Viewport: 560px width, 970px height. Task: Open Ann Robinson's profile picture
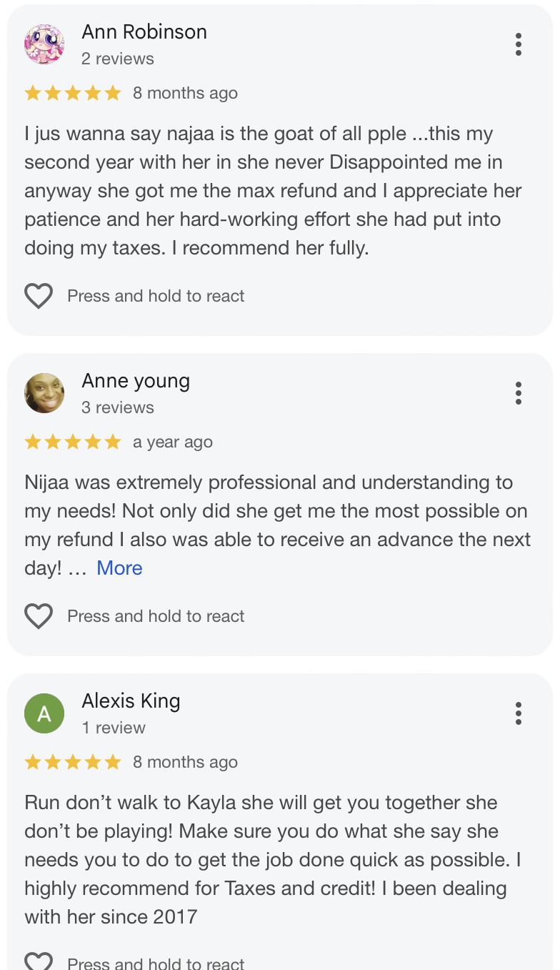point(44,44)
